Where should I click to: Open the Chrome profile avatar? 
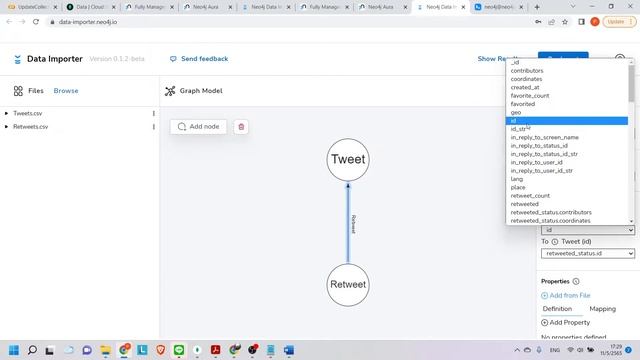click(x=595, y=22)
